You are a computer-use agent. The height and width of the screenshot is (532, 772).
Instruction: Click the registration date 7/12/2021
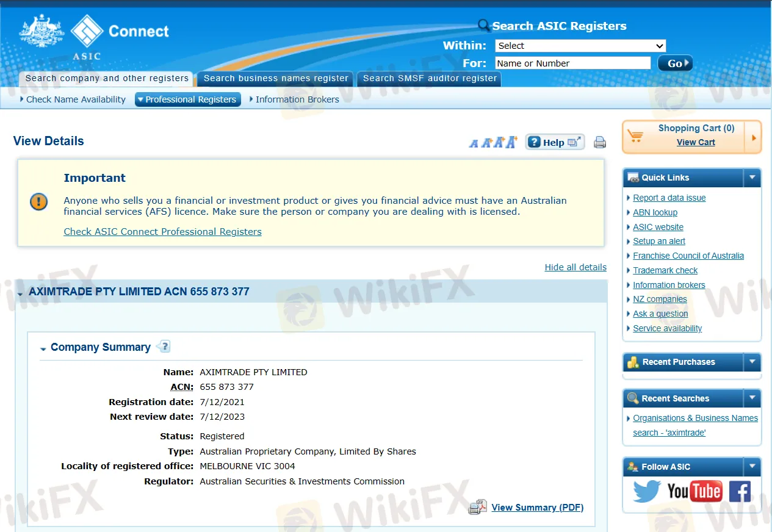[222, 402]
